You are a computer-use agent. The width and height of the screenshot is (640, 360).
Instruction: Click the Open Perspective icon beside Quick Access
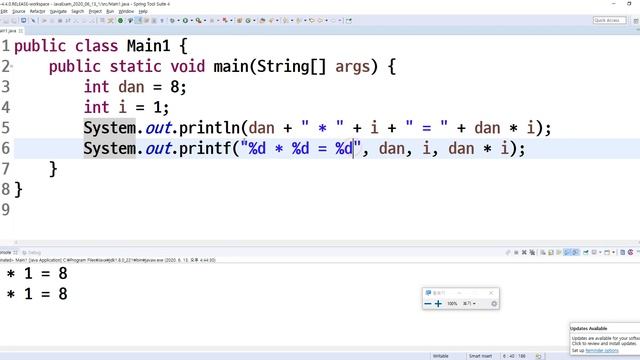pos(636,21)
